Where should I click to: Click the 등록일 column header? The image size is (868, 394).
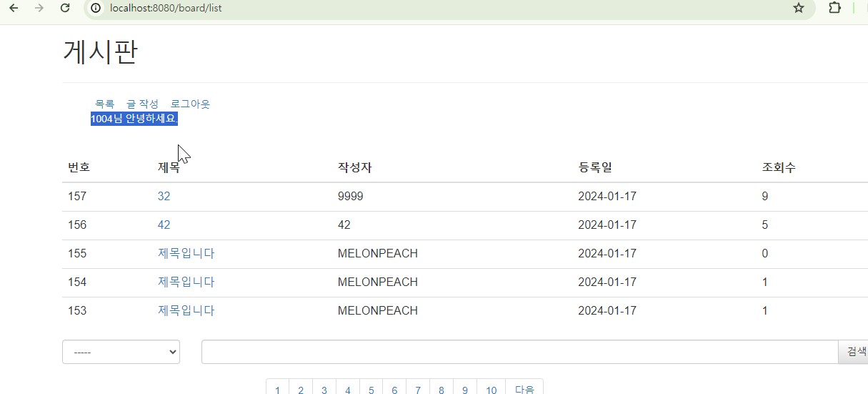[595, 167]
